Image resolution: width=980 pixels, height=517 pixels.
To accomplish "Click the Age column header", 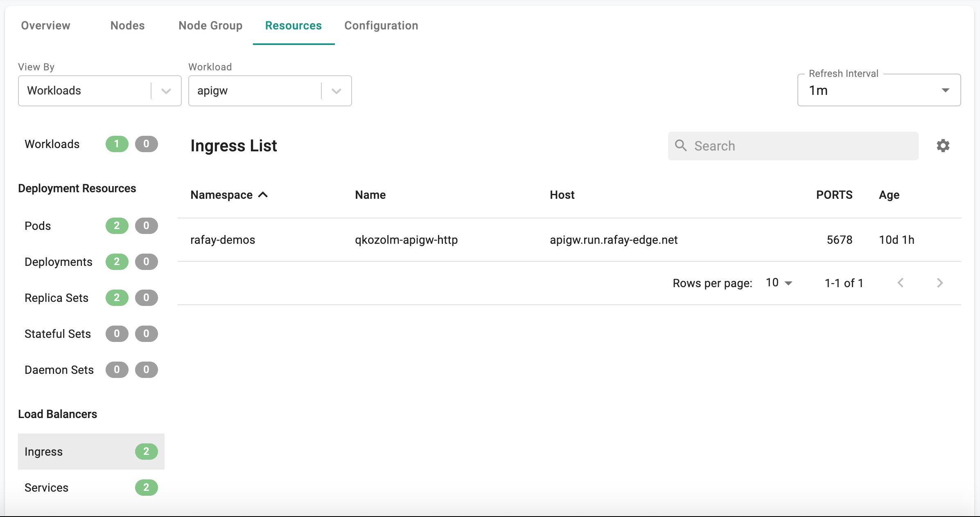I will click(889, 195).
